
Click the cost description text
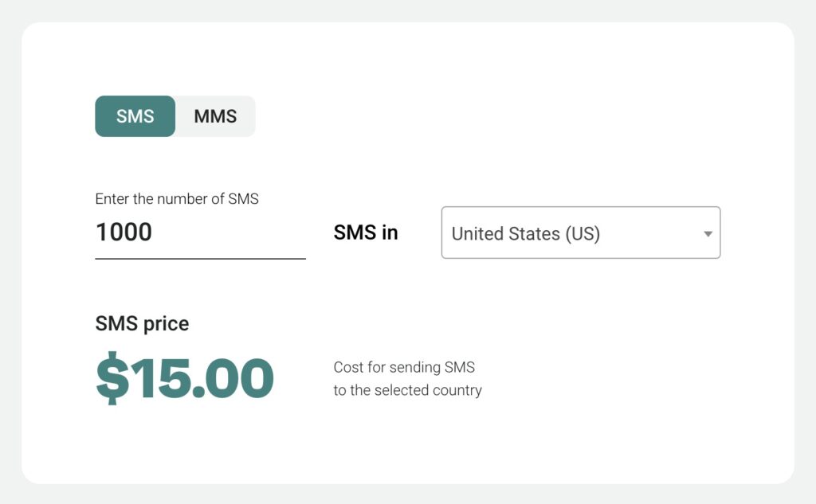[407, 378]
